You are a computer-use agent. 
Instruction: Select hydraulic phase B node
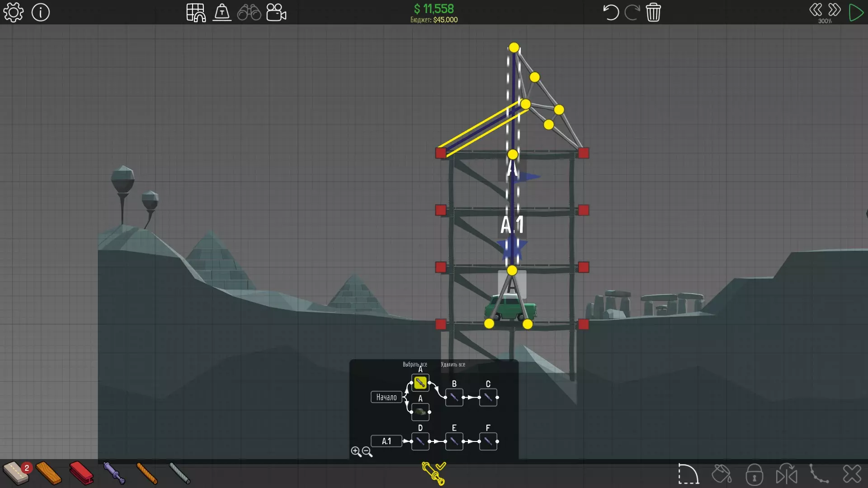click(454, 397)
